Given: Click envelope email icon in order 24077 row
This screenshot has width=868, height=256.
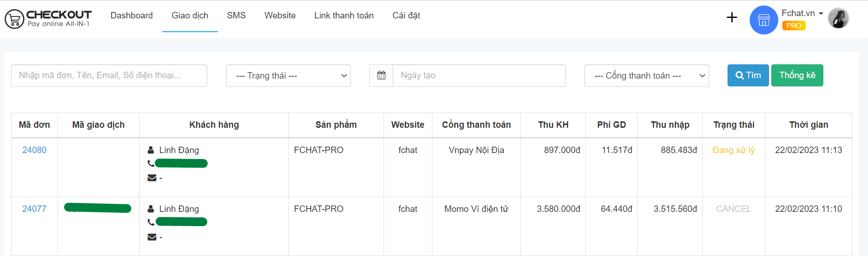Looking at the screenshot, I should click(x=152, y=237).
